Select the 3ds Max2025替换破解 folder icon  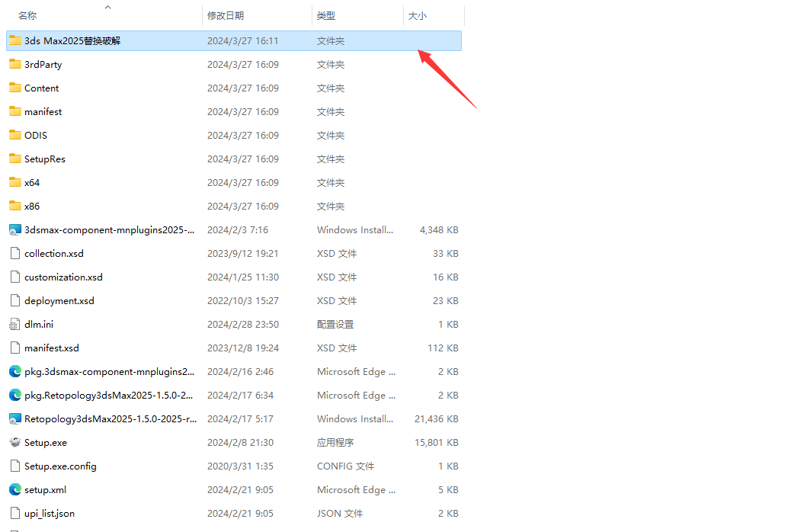click(15, 40)
